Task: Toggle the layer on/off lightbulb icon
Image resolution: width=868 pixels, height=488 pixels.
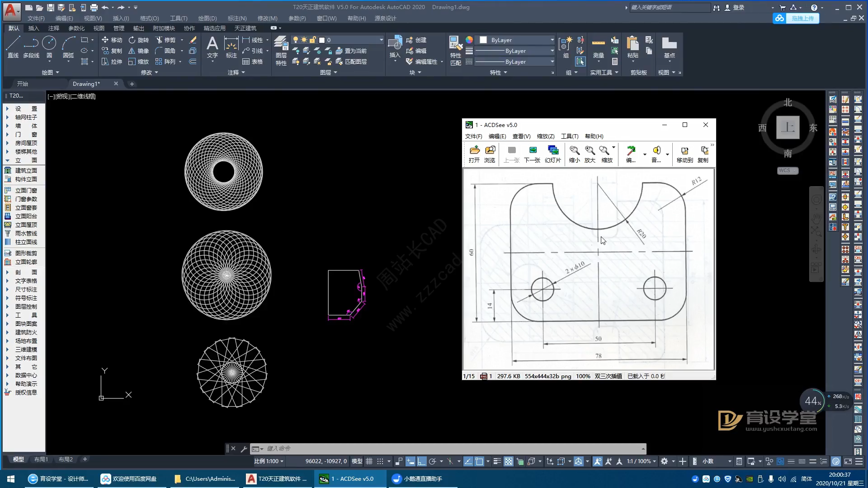Action: 296,40
